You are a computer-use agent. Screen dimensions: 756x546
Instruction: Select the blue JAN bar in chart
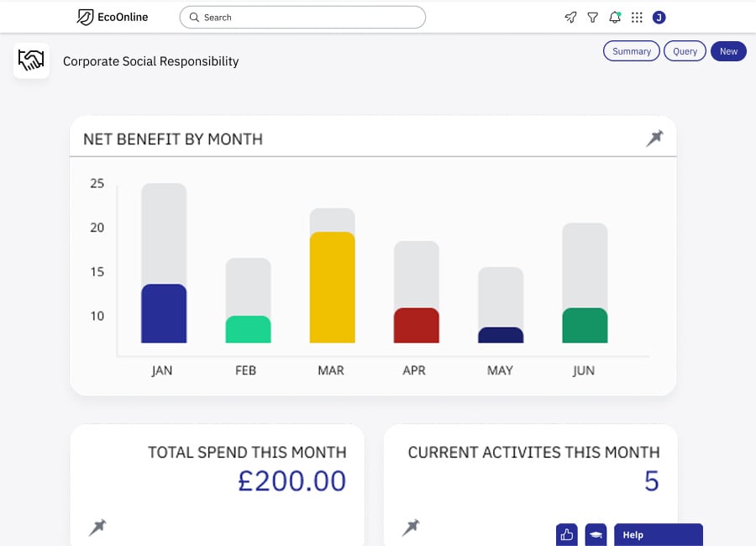point(164,313)
